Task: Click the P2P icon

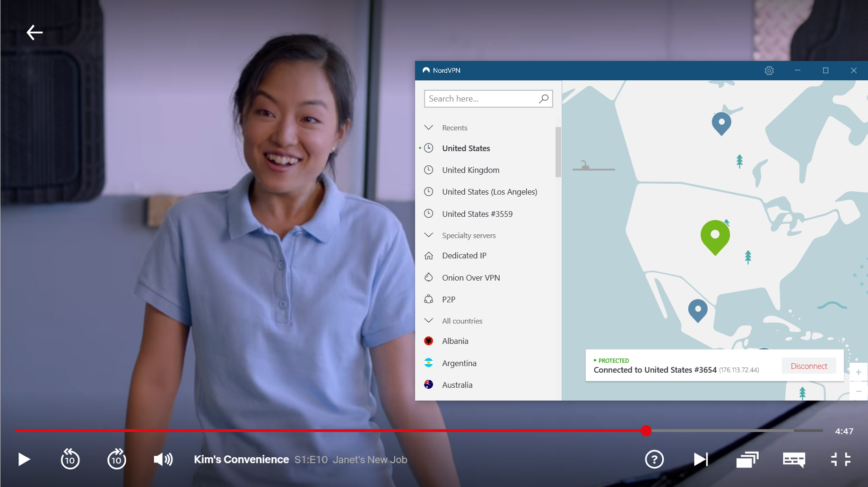Action: point(429,299)
